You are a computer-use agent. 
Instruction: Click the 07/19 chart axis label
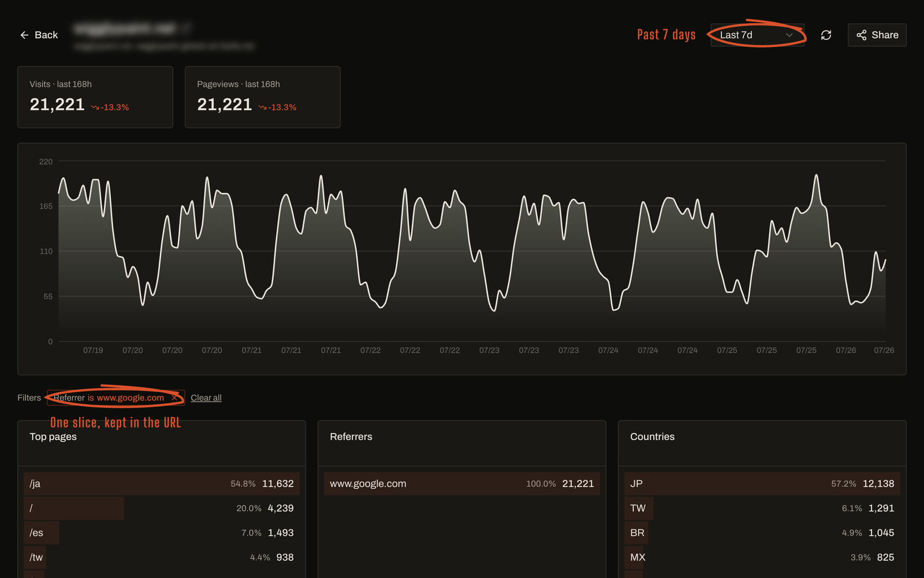point(93,350)
